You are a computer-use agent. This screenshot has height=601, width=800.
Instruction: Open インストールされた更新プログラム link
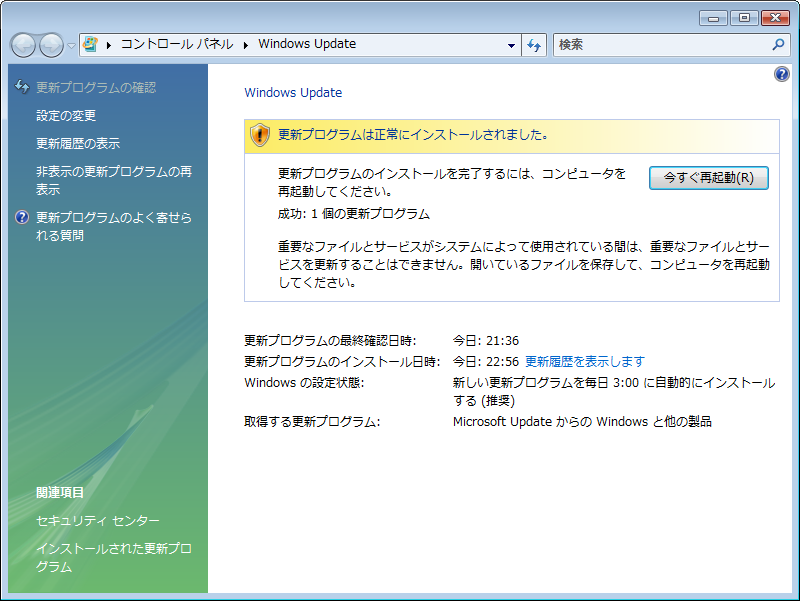(x=114, y=558)
